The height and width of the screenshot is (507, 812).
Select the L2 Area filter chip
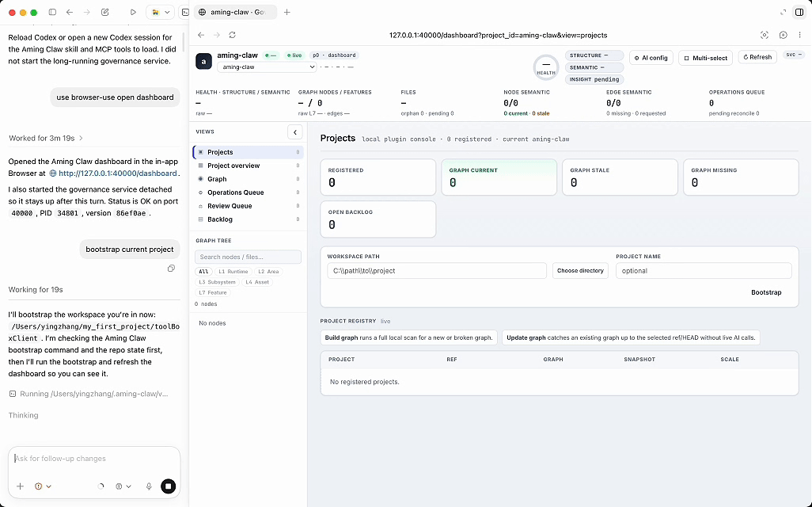(x=268, y=272)
